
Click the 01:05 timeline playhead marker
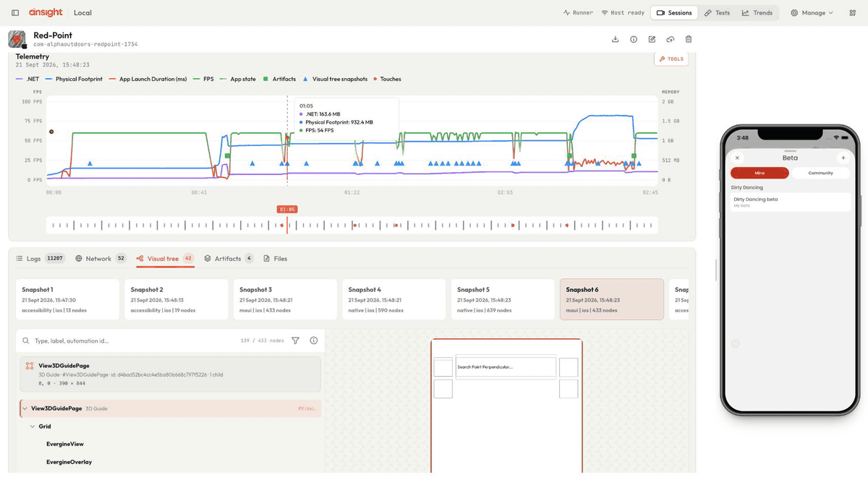point(287,210)
